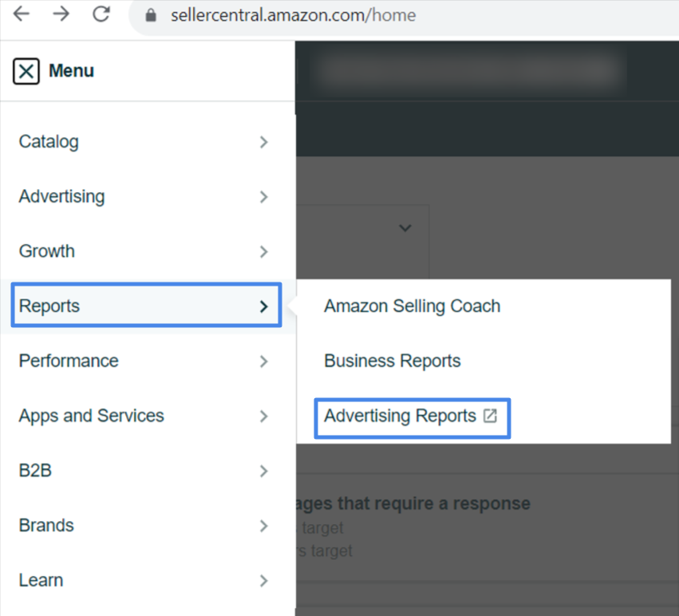Open the Catalog menu item
This screenshot has height=616, width=679.
tap(148, 142)
